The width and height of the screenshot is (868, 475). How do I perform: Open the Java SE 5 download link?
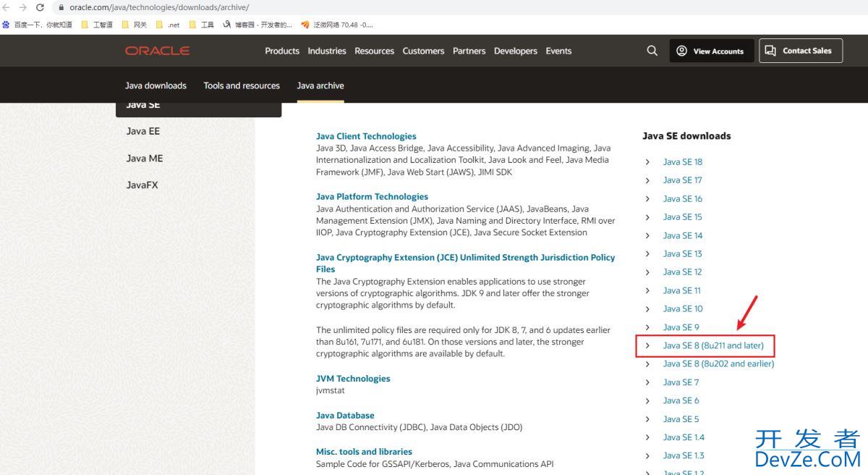point(681,419)
